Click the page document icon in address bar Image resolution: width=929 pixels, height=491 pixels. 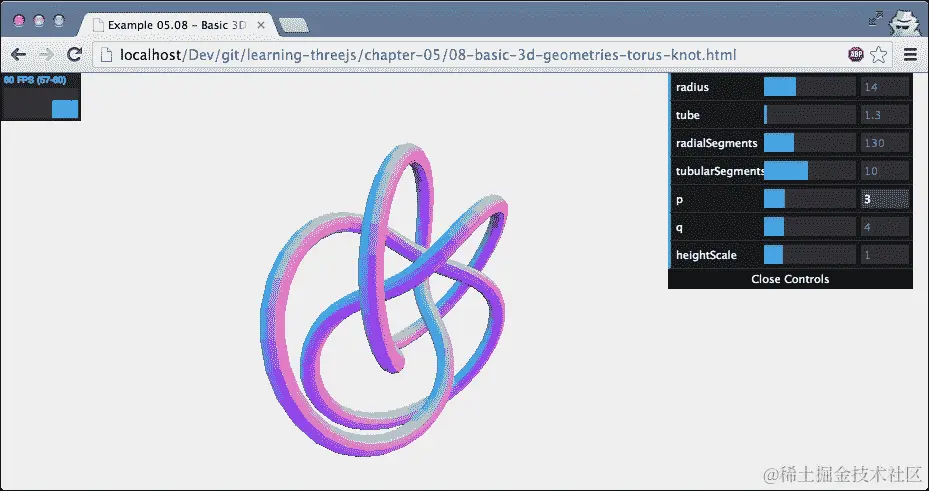tap(106, 55)
